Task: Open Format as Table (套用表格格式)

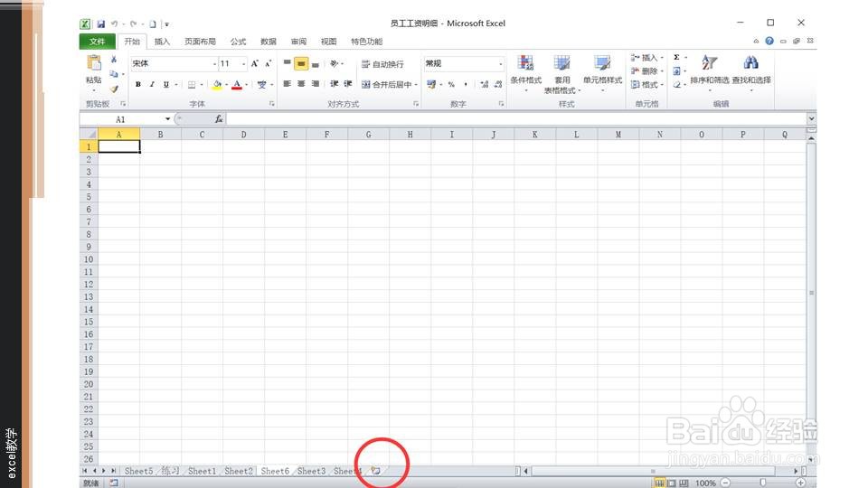Action: 561,74
